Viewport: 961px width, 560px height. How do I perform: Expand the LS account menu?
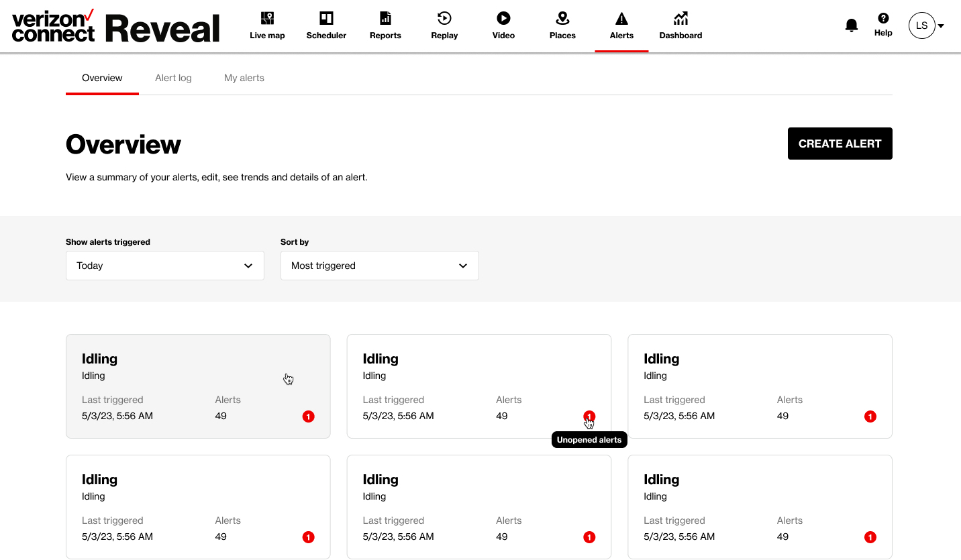(x=926, y=25)
